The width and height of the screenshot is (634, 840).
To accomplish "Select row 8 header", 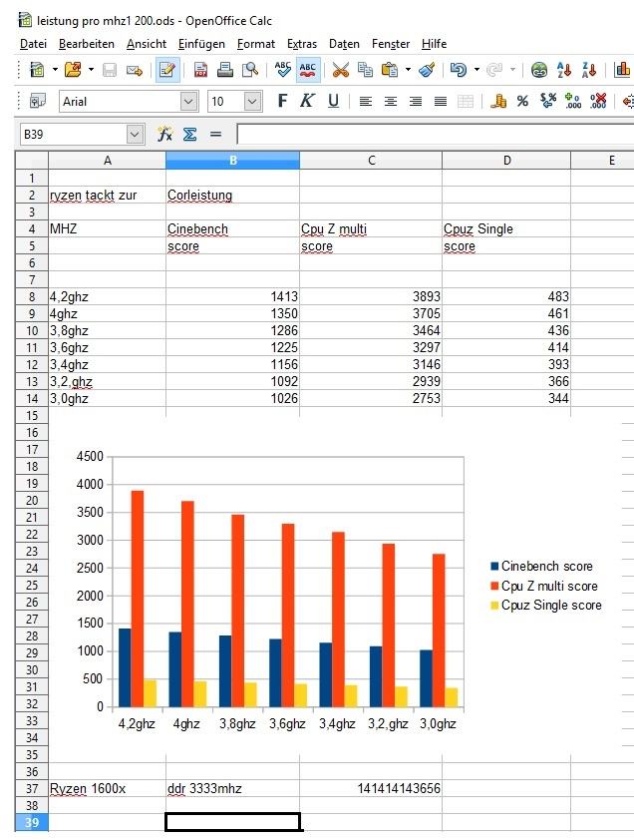I will pyautogui.click(x=32, y=296).
